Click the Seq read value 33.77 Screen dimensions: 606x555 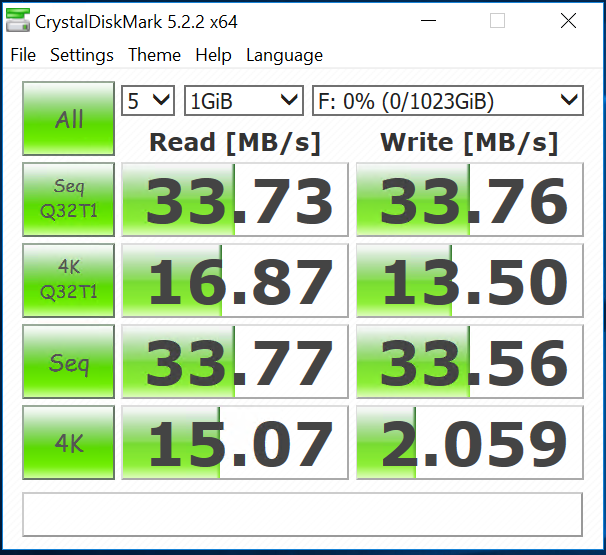tap(235, 362)
